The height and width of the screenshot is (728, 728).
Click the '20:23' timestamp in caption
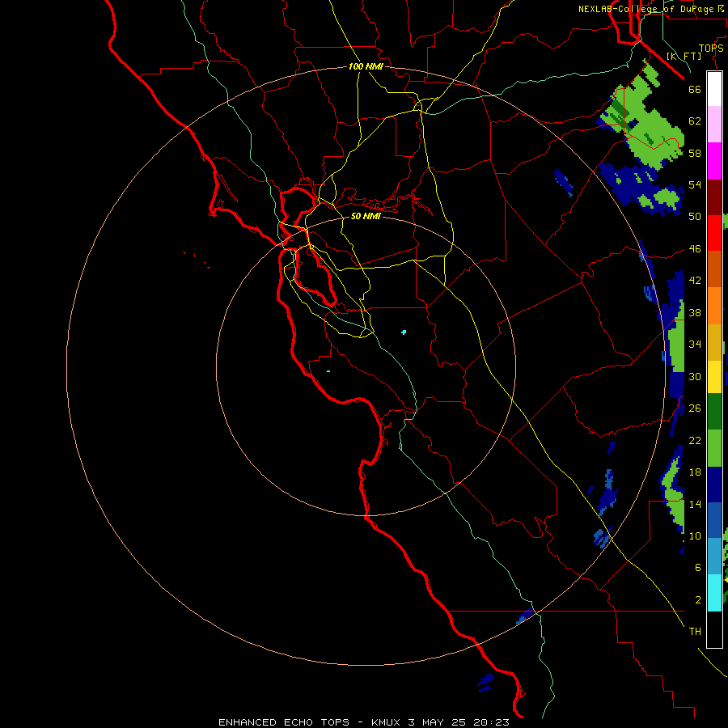(491, 722)
